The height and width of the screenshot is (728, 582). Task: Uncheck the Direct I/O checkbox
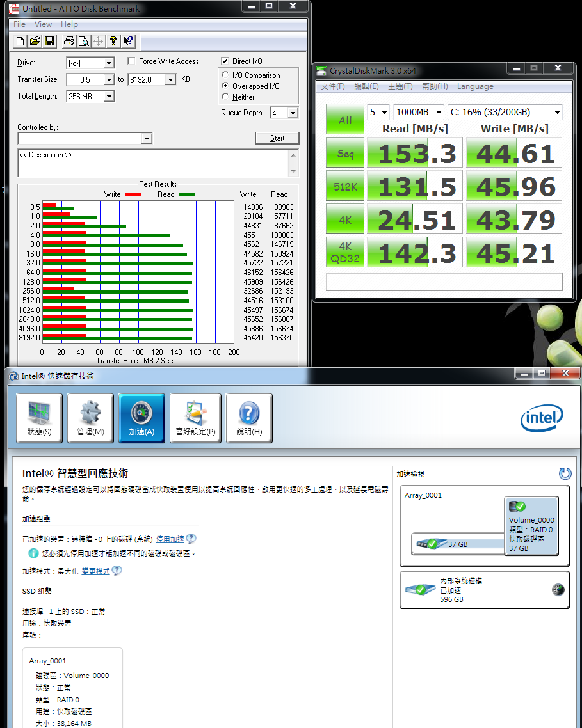click(225, 61)
